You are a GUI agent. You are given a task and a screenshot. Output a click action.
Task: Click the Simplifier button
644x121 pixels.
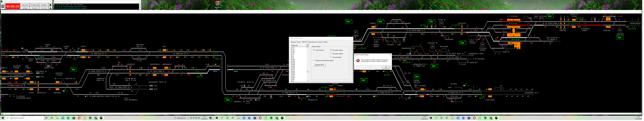(44, 5)
